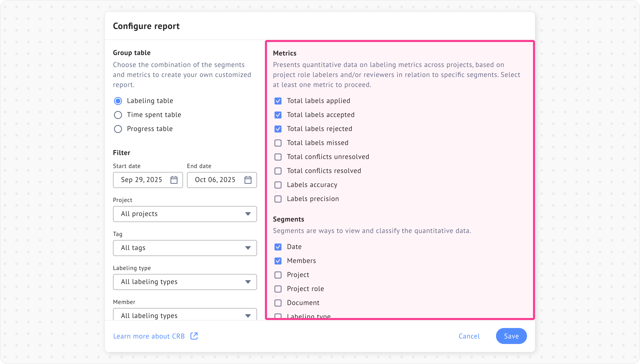The height and width of the screenshot is (364, 640).
Task: Uncheck Total labels applied metric
Action: pos(278,101)
